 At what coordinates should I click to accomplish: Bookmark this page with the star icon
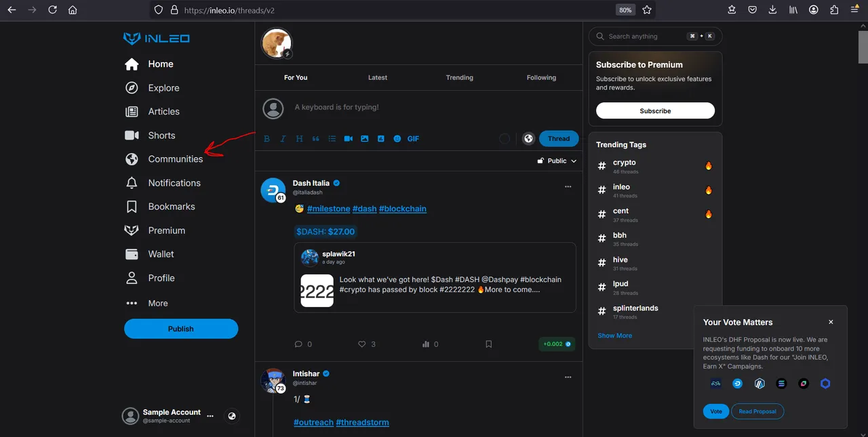tap(647, 10)
